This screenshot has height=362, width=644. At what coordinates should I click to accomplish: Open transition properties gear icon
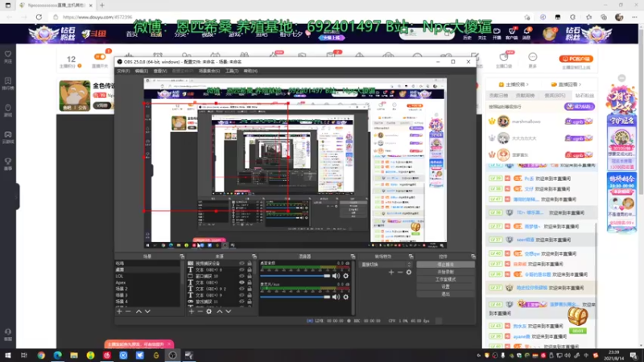[x=409, y=272]
